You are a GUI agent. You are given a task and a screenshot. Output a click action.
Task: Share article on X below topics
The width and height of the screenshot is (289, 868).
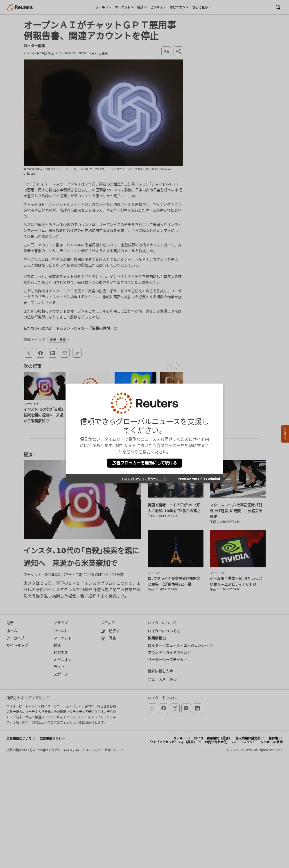point(28,353)
